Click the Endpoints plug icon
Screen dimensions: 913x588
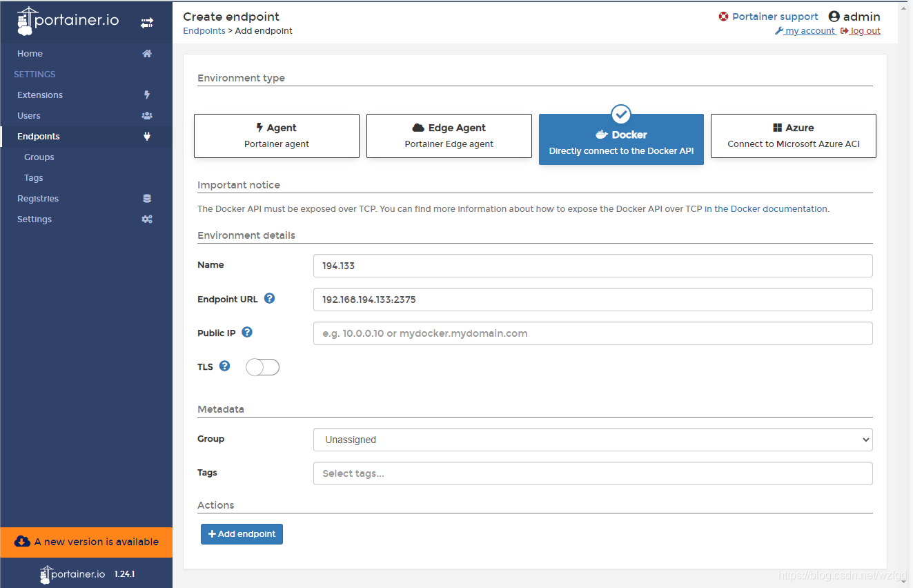click(x=147, y=136)
